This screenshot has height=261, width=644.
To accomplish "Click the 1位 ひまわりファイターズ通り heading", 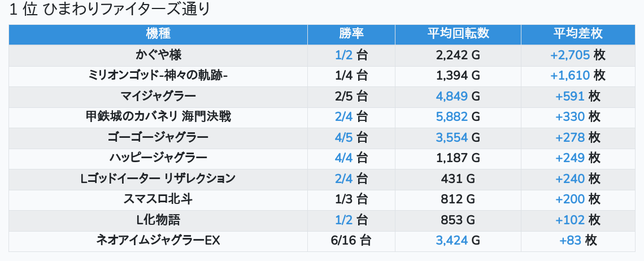I will click(x=109, y=10).
